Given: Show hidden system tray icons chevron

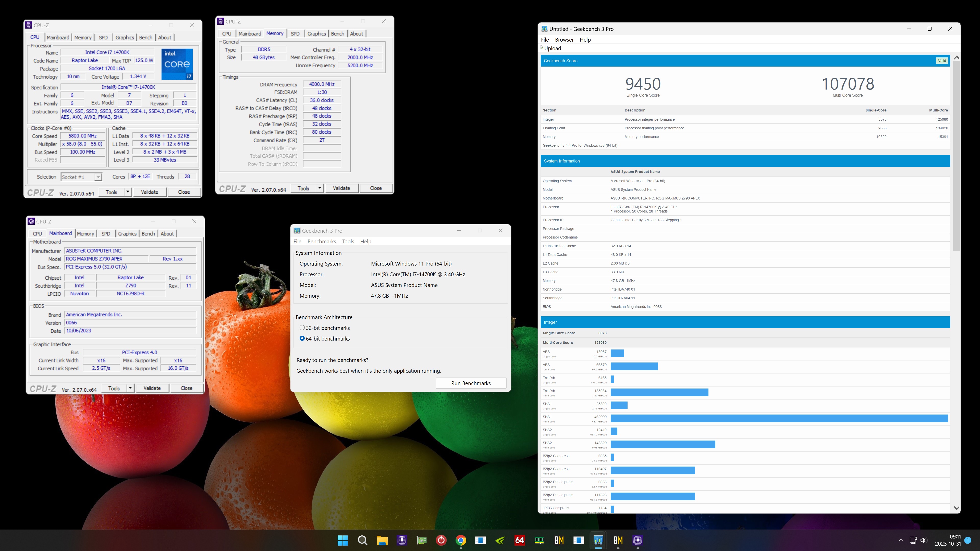Looking at the screenshot, I should pyautogui.click(x=900, y=540).
